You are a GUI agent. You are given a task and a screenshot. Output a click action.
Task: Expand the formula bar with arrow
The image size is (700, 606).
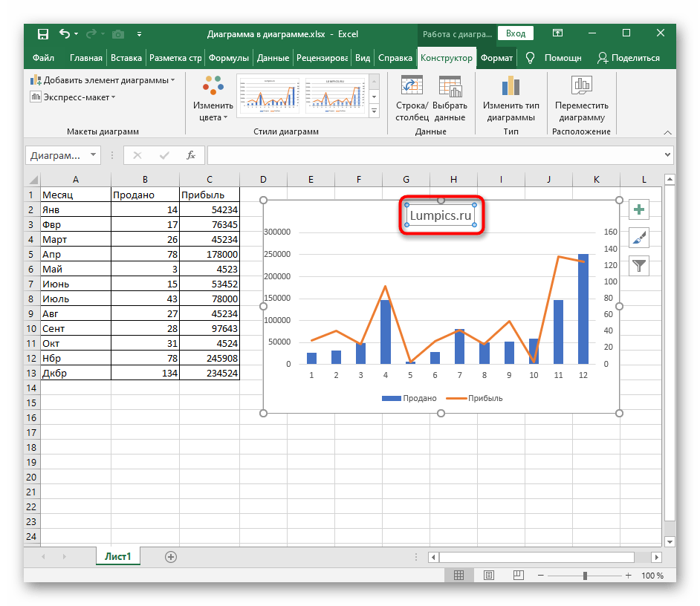[x=667, y=155]
